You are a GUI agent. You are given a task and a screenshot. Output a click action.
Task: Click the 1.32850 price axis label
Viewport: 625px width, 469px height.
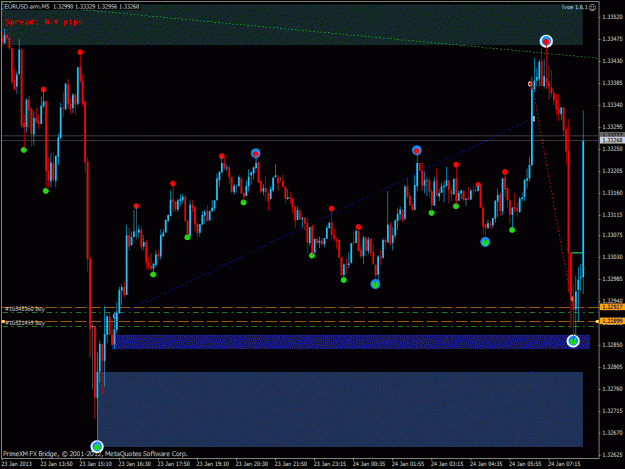click(x=613, y=345)
